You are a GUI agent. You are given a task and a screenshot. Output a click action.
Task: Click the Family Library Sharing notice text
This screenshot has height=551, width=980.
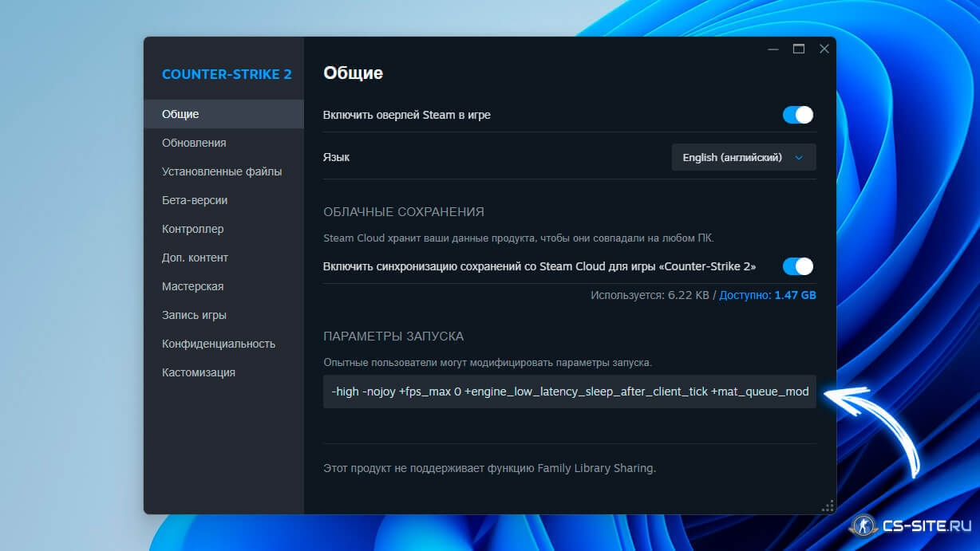point(489,468)
